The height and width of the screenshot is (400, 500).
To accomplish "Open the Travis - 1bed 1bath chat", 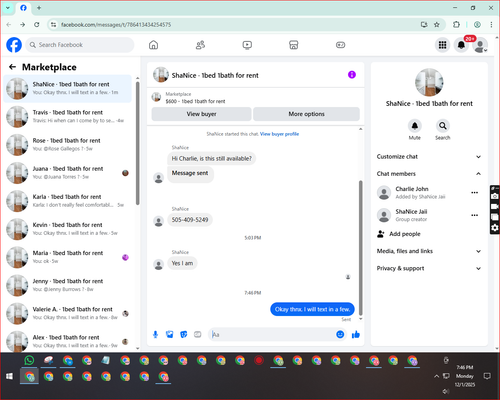I will [x=68, y=117].
